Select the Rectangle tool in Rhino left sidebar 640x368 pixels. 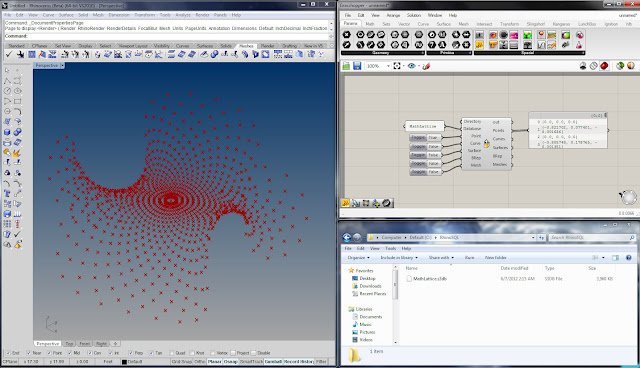[18, 101]
